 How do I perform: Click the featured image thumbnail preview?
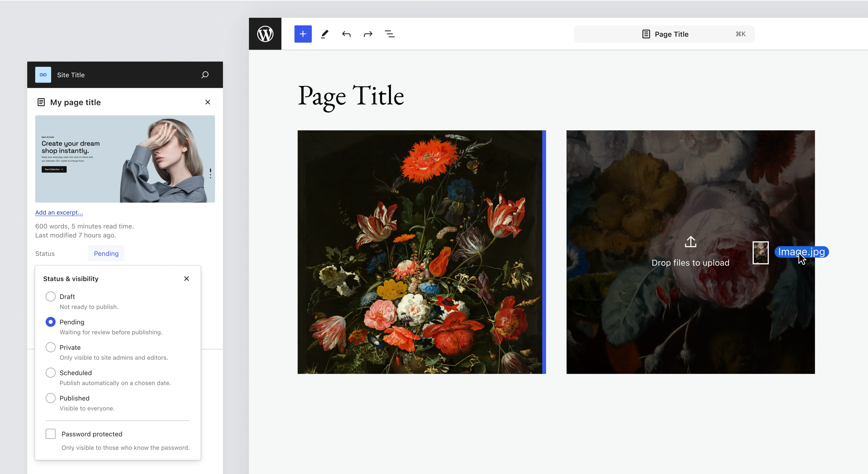tap(125, 159)
